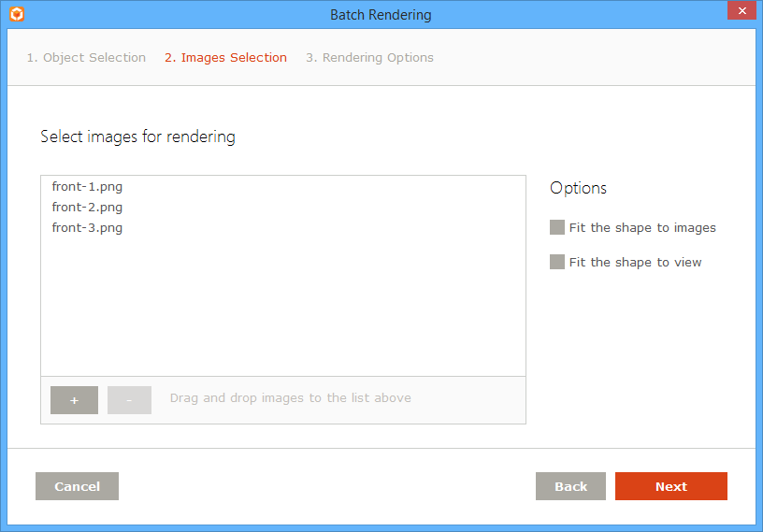Click the plus button to add images

click(x=74, y=400)
